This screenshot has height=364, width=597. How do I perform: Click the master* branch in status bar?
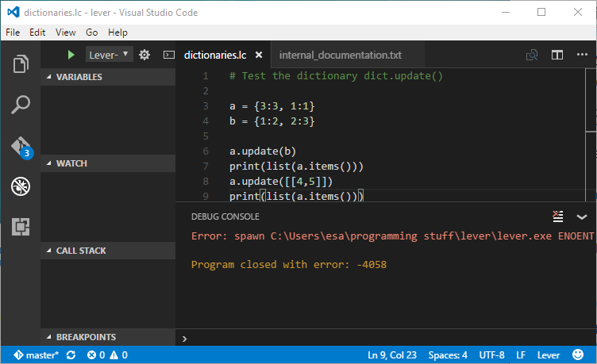pyautogui.click(x=37, y=354)
